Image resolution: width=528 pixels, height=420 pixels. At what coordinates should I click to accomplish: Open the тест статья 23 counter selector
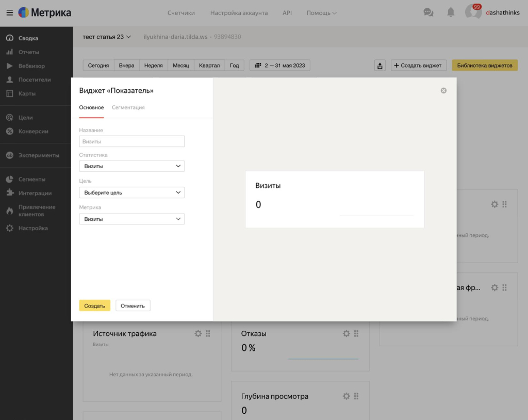tap(107, 37)
